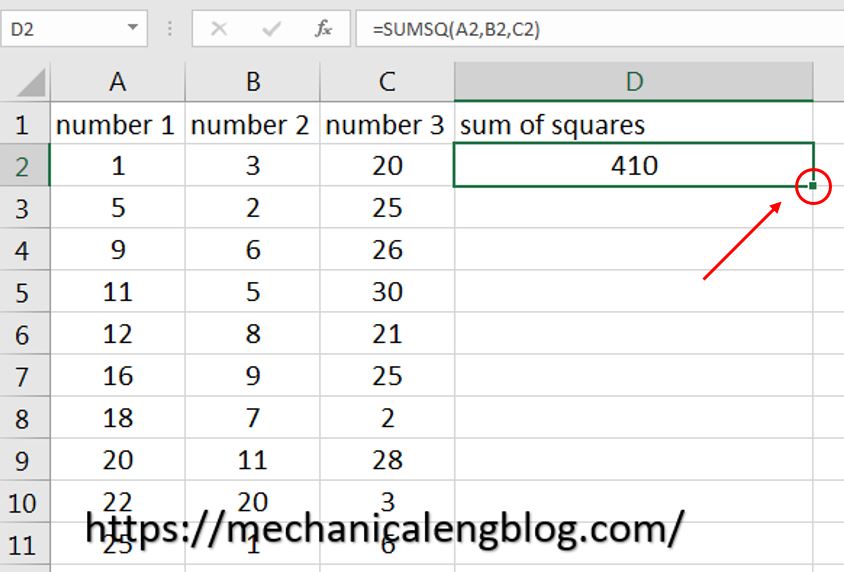This screenshot has height=572, width=844.
Task: Select row 8 header
Action: pos(24,418)
